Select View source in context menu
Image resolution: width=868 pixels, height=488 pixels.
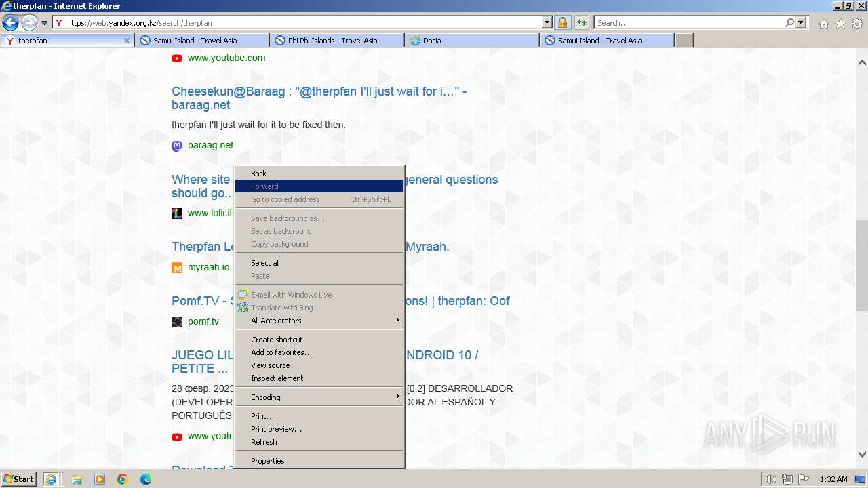[x=319, y=365]
